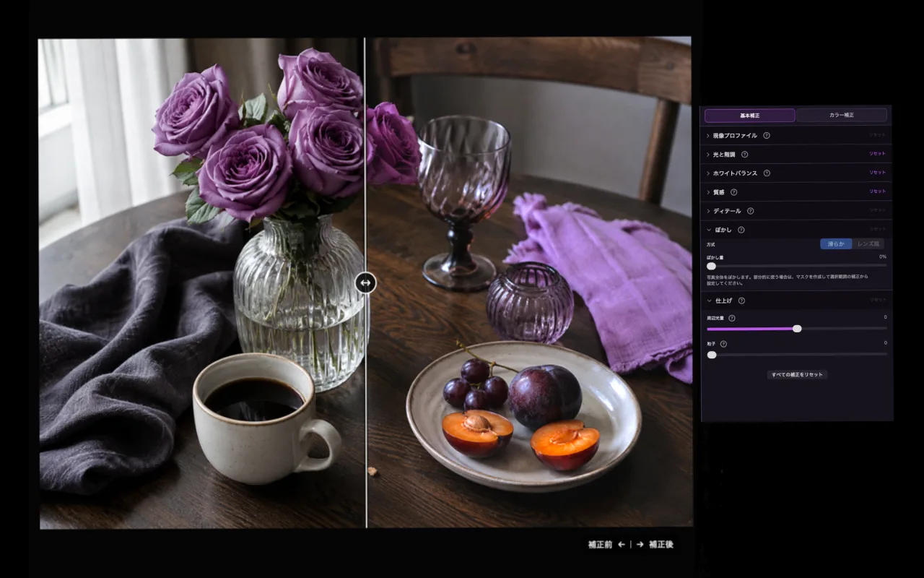
Task: Click the 粒子 value 0
Action: 885,343
